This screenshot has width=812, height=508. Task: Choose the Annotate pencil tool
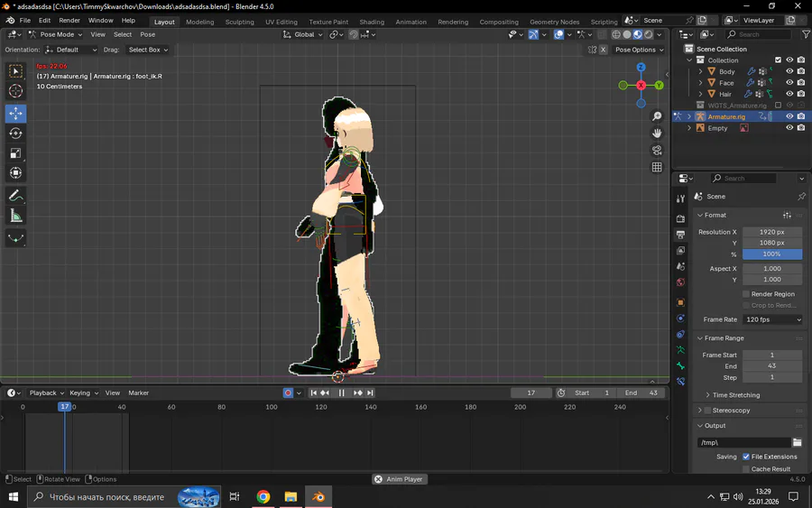click(x=15, y=195)
